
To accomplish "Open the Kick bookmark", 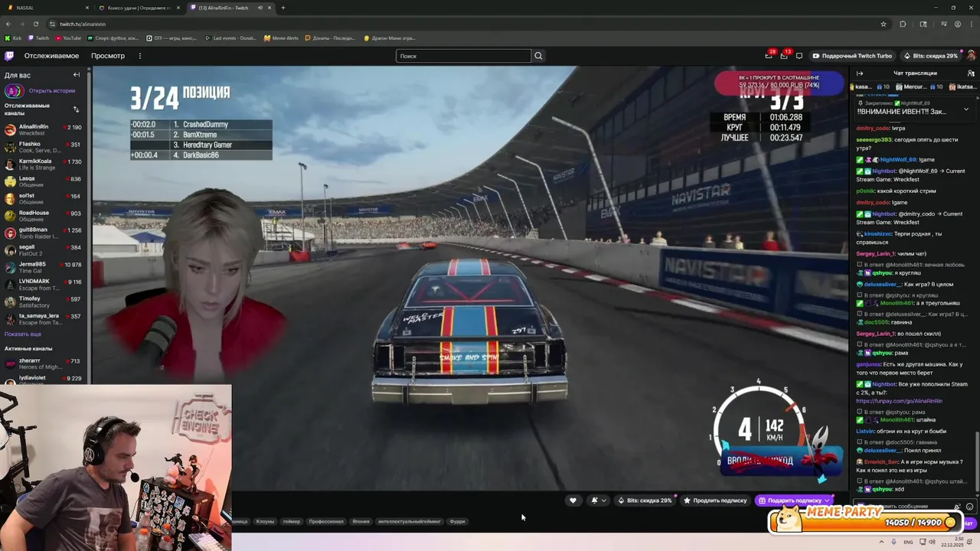I will [x=13, y=37].
